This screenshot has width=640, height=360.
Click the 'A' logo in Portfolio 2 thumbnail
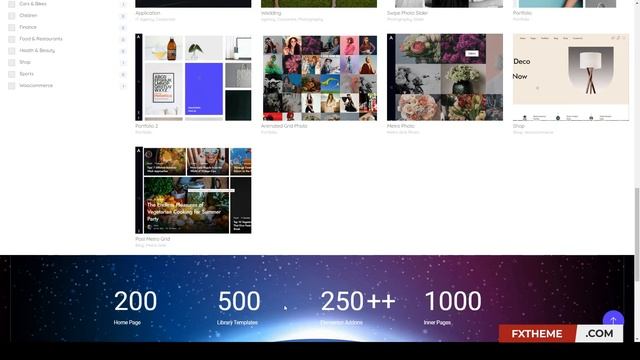point(139,37)
